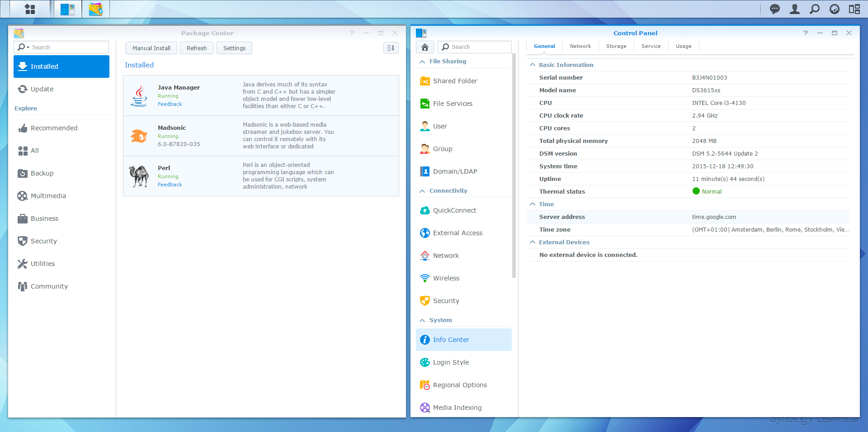Collapse the External Devices section

click(533, 242)
